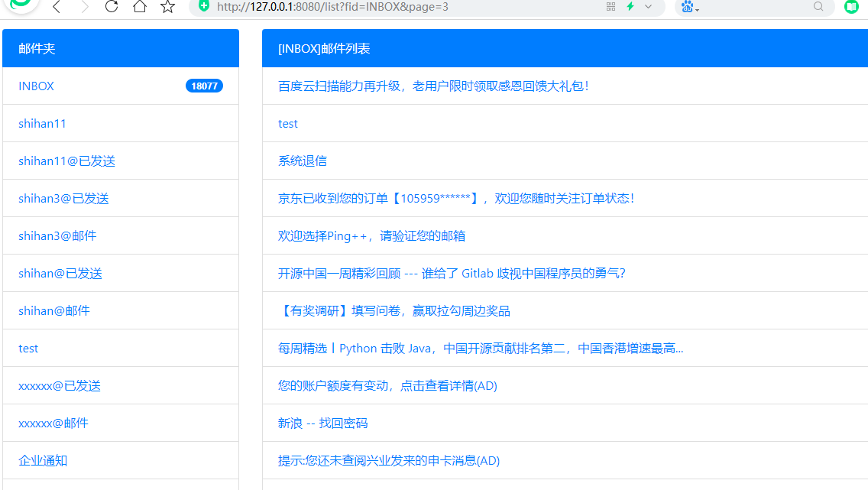Open the 您的账户额度有变动 email

point(387,386)
